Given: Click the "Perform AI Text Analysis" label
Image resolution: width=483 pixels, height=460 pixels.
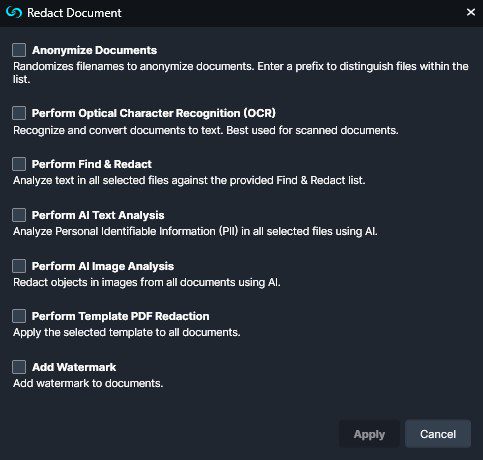Looking at the screenshot, I should (x=98, y=215).
